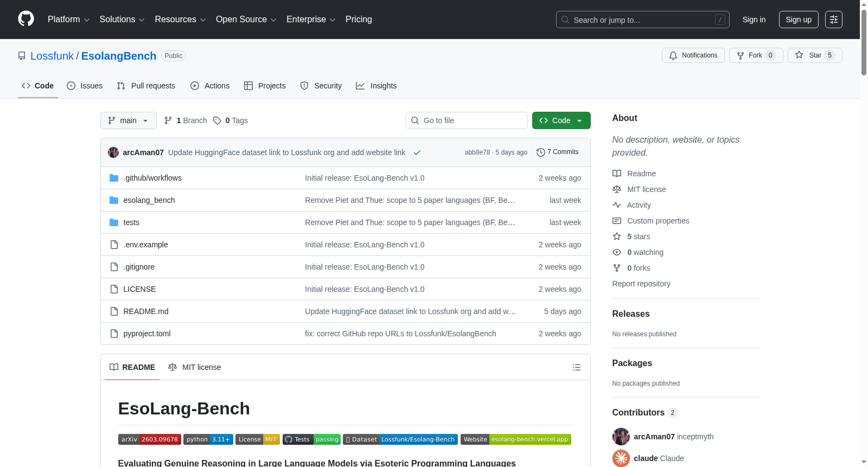Click the file icon beside .env.example

(x=114, y=245)
